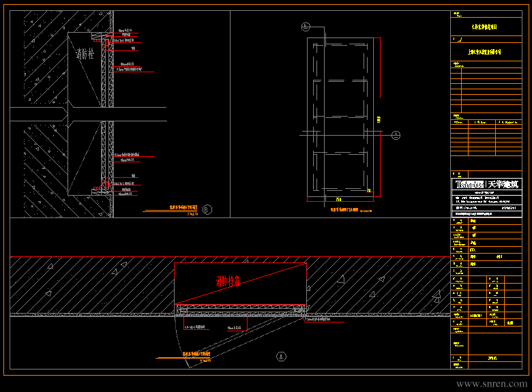Select the gray 消防栓 label in section detail

click(x=85, y=54)
